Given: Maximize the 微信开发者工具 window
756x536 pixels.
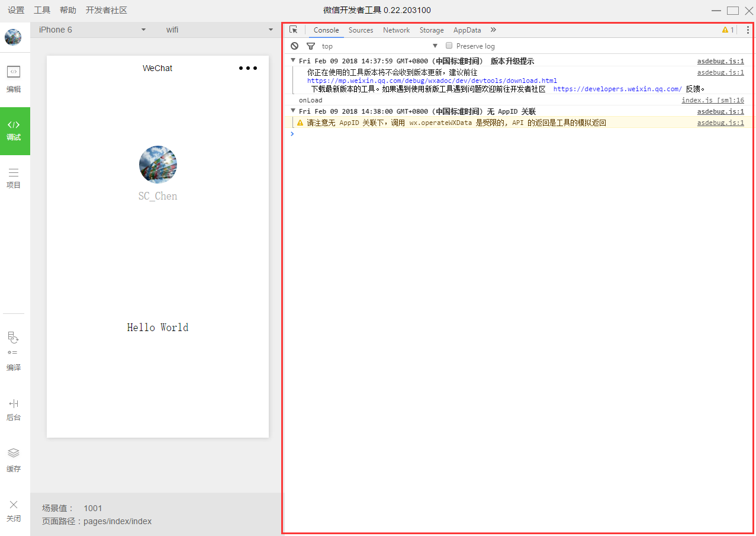Looking at the screenshot, I should [x=733, y=10].
